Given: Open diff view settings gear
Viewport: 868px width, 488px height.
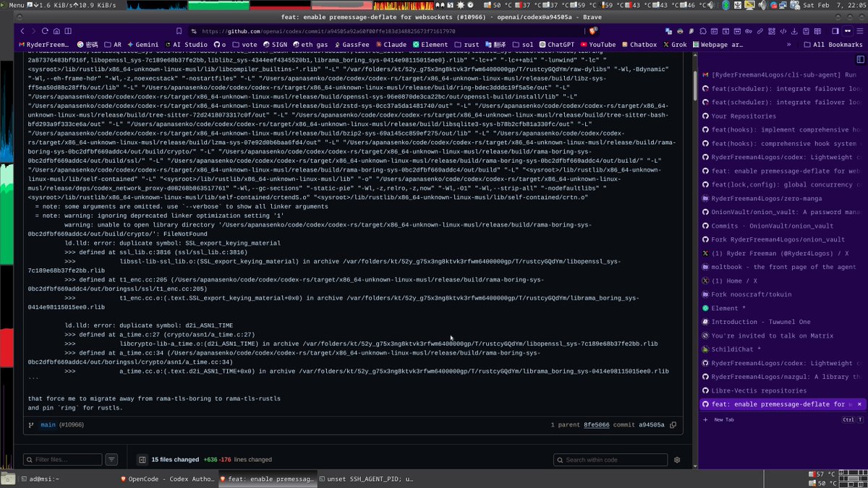Looking at the screenshot, I should click(677, 459).
